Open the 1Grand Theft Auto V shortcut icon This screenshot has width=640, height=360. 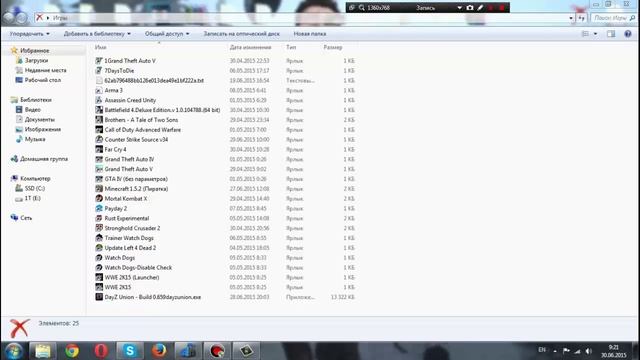point(99,61)
